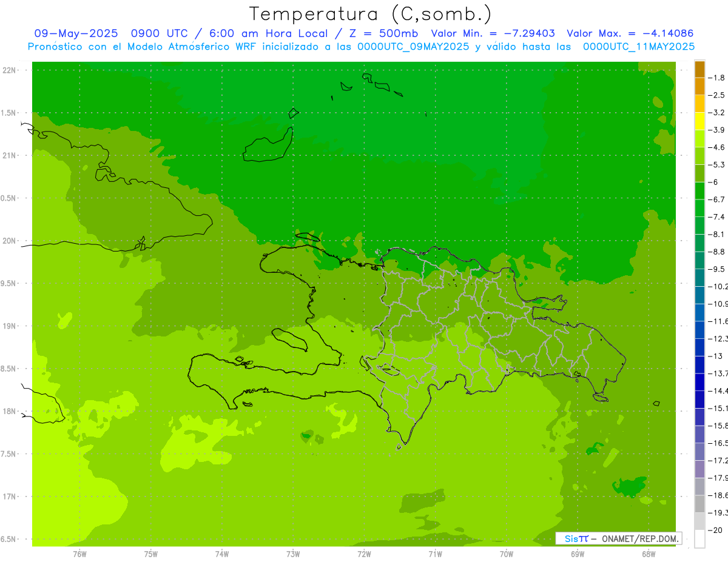Click the '73W' longitude label

pyautogui.click(x=293, y=554)
